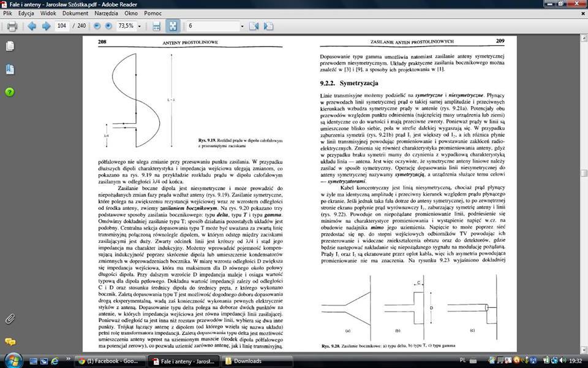Click caption Rys. 9.20. Zasilanie bocznikowe
This screenshot has height=368, width=588.
point(388,345)
